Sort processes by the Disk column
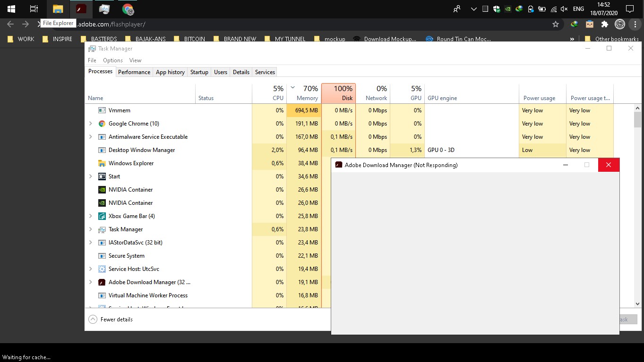 coord(338,93)
